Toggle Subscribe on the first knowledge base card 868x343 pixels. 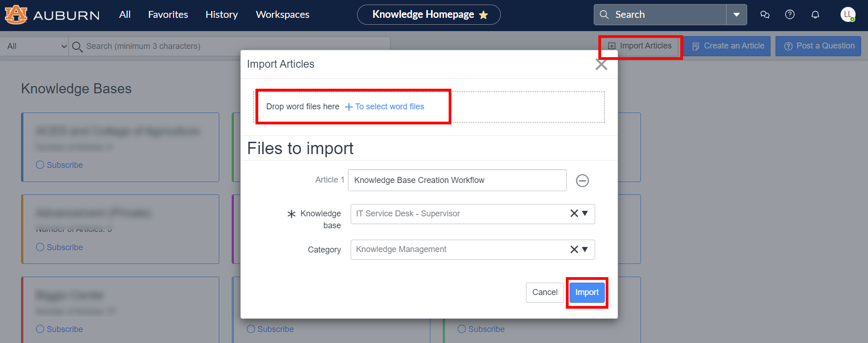point(60,165)
